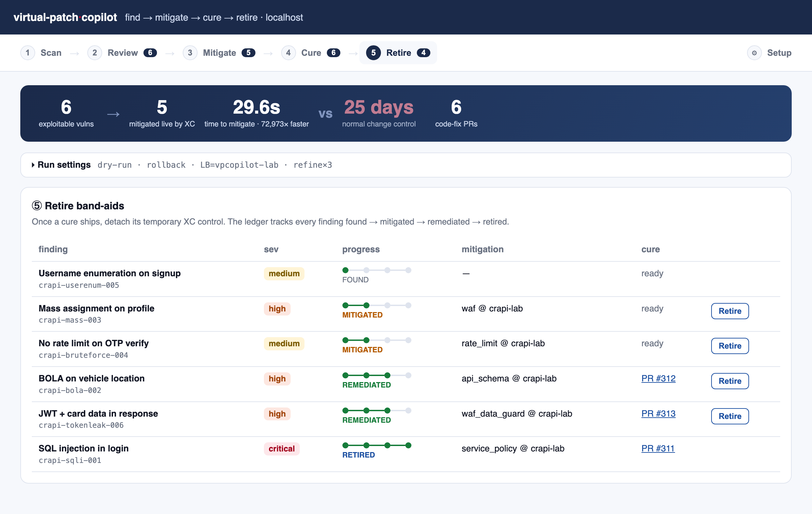Image resolution: width=812 pixels, height=514 pixels.
Task: Expand the Run settings disclosure triangle
Action: point(33,165)
